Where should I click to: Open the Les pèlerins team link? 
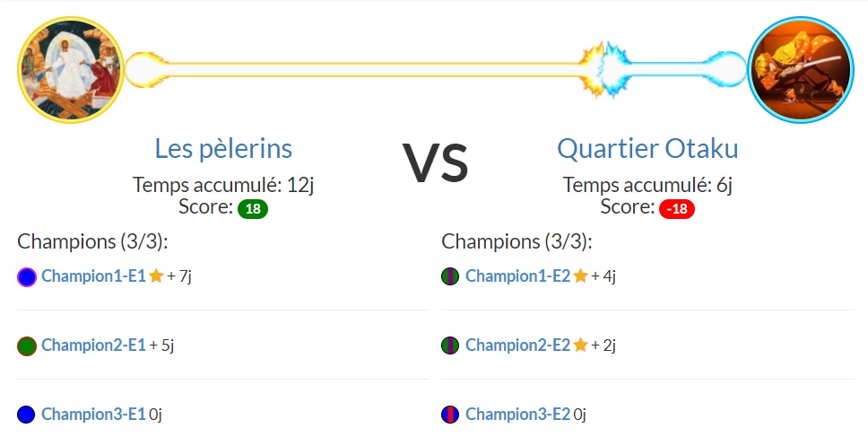[223, 148]
